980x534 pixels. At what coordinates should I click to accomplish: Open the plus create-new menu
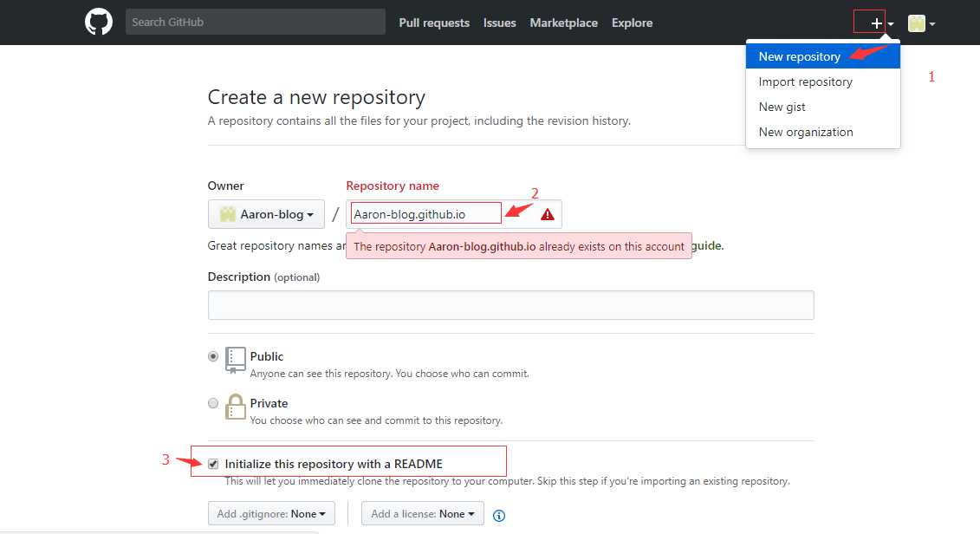coord(882,23)
